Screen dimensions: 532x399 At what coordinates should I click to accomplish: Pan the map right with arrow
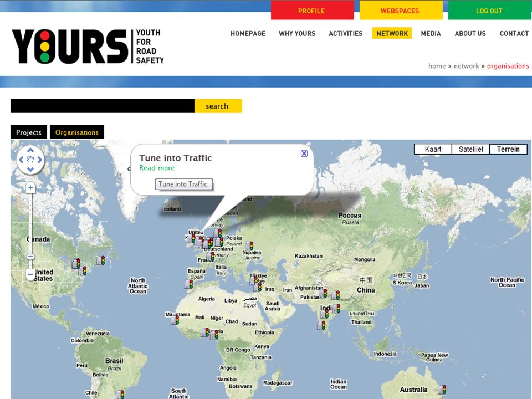tap(40, 160)
